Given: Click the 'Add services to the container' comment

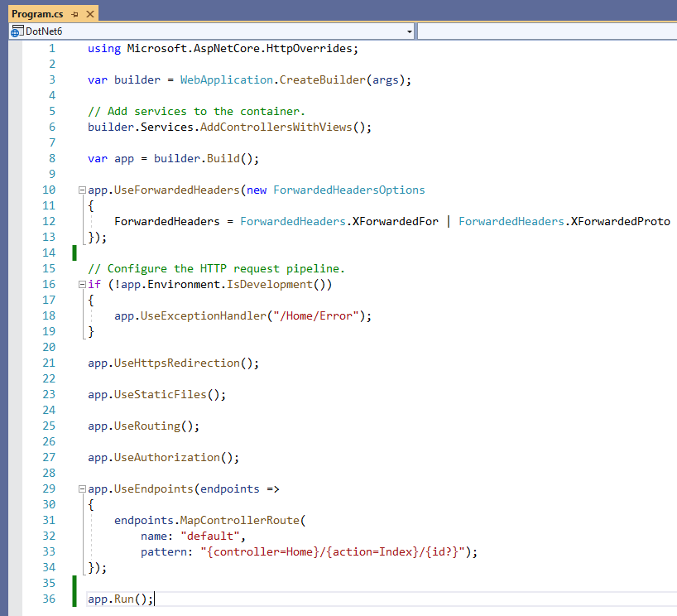Looking at the screenshot, I should [x=196, y=112].
